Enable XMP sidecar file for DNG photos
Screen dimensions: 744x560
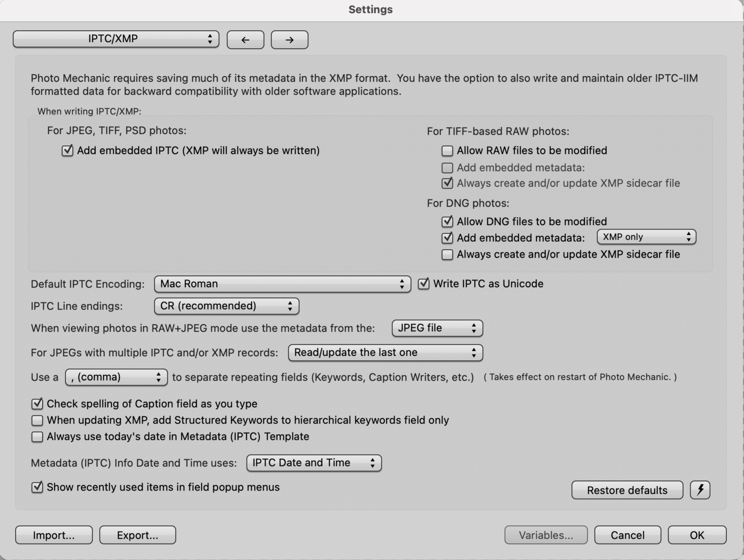[x=447, y=254]
